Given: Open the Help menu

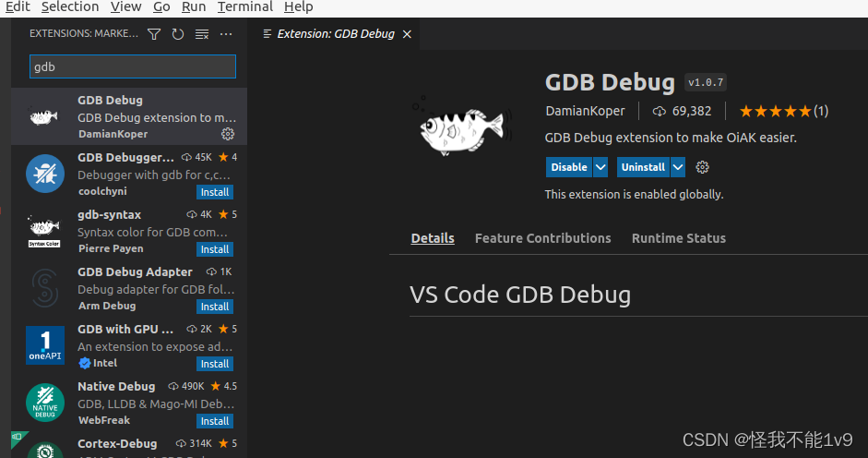Looking at the screenshot, I should click(298, 6).
